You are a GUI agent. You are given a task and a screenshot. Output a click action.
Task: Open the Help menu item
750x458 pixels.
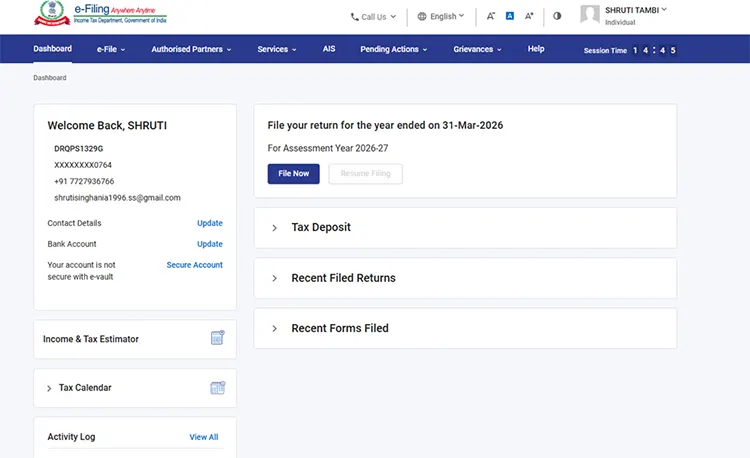[x=536, y=49]
